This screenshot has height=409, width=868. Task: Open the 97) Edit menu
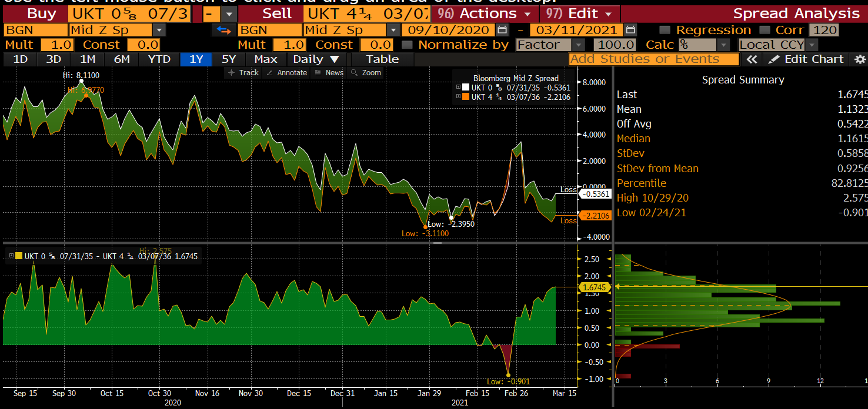(580, 14)
